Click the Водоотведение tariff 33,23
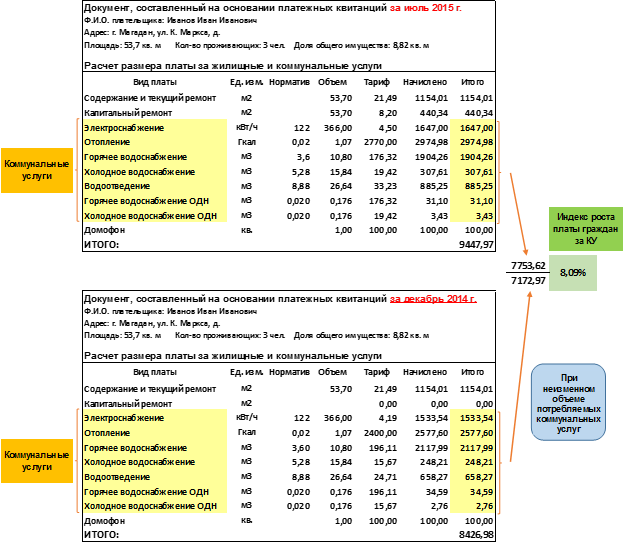This screenshot has width=624, height=543. pos(385,186)
